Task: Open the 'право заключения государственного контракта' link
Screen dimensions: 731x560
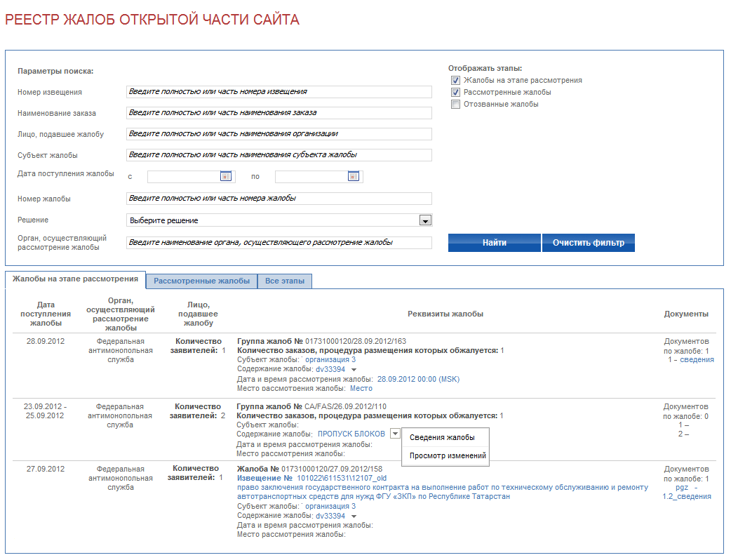Action: pos(443,492)
